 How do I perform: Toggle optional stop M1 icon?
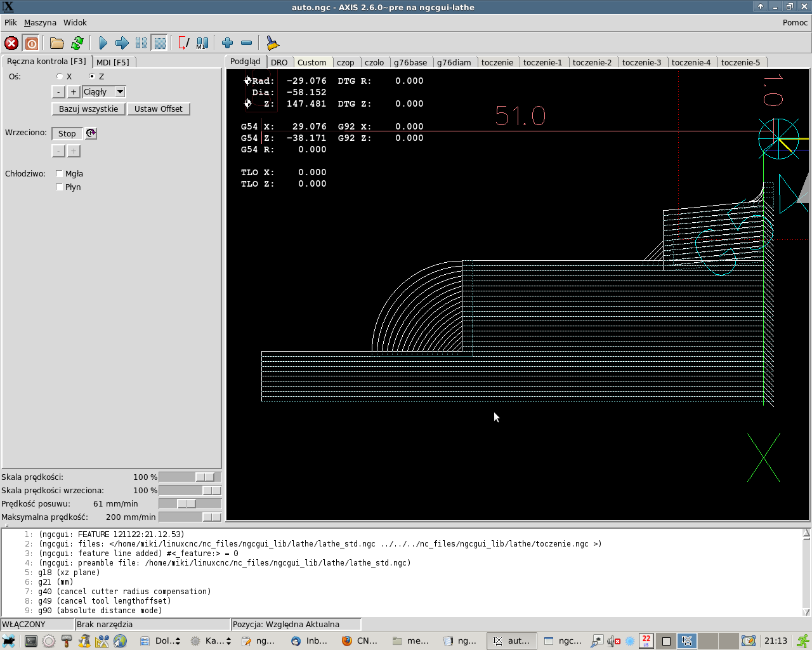(202, 43)
